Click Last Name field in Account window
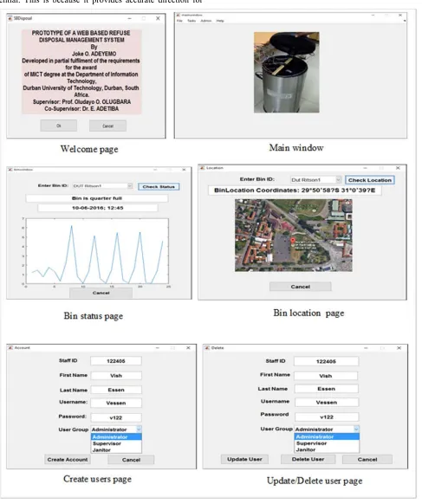This screenshot has width=422, height=504. pos(116,390)
